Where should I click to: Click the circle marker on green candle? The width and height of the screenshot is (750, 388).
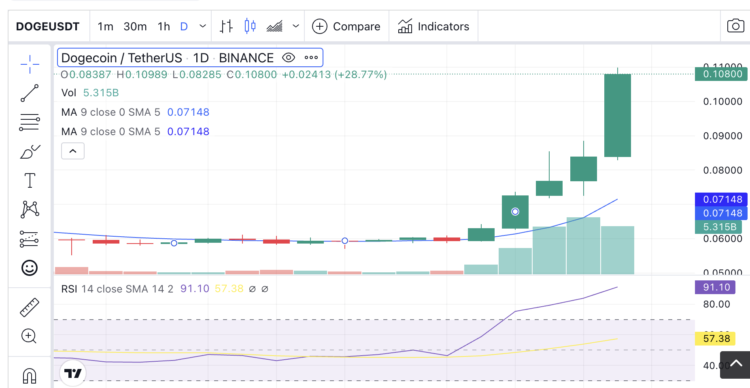515,211
